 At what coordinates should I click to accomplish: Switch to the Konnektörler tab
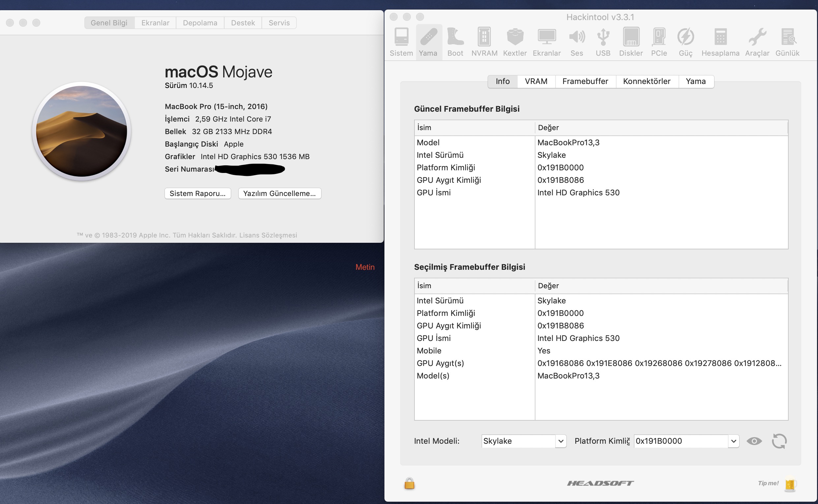tap(647, 81)
